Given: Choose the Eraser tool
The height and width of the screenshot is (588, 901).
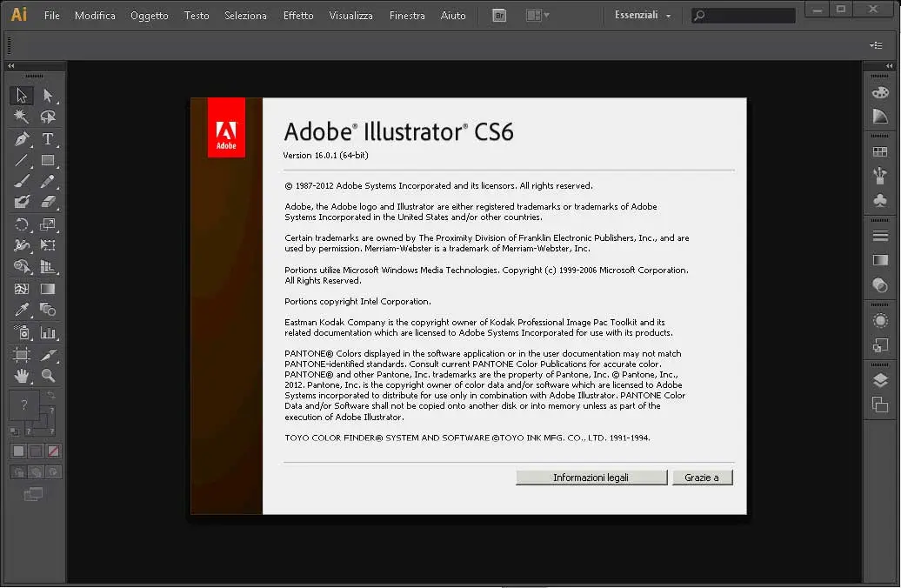Looking at the screenshot, I should [48, 202].
